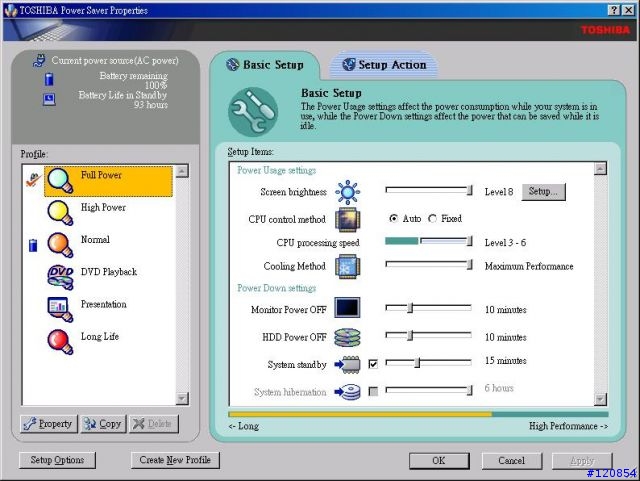
Task: Click the System hibernation slider
Action: click(x=429, y=390)
